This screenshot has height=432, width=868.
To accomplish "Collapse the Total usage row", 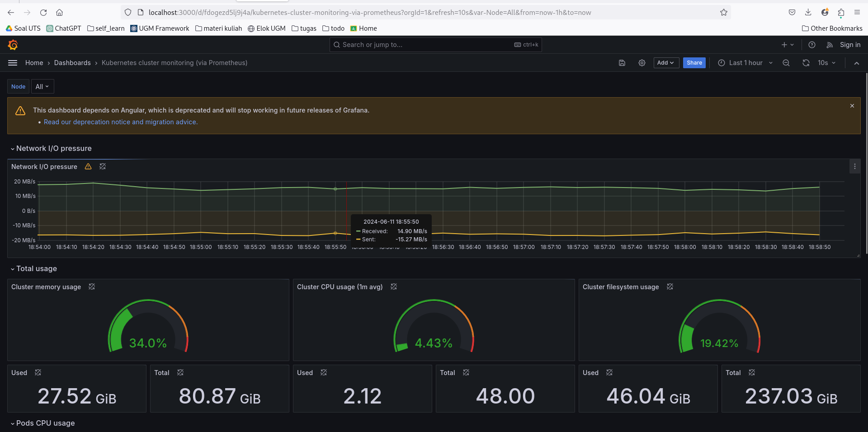I will click(x=34, y=268).
